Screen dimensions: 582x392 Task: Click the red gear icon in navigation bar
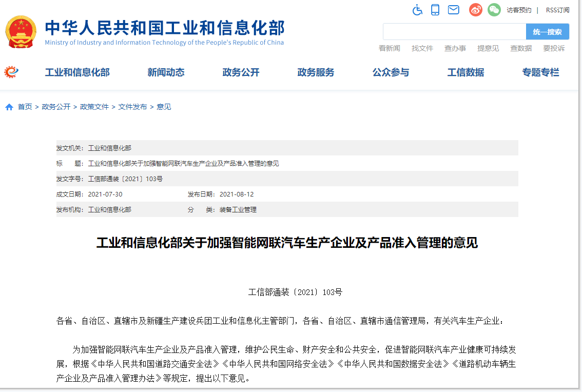click(11, 72)
